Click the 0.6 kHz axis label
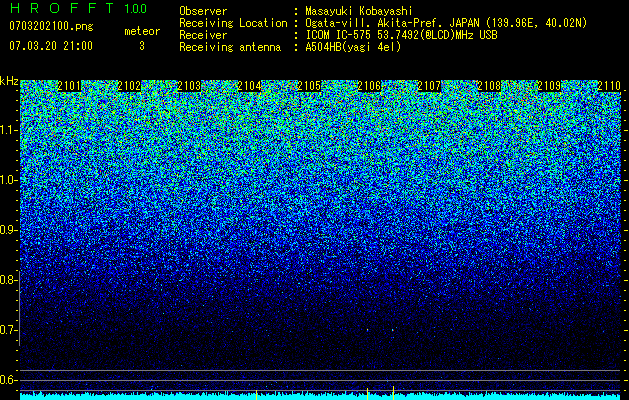The height and width of the screenshot is (400, 629). point(8,380)
